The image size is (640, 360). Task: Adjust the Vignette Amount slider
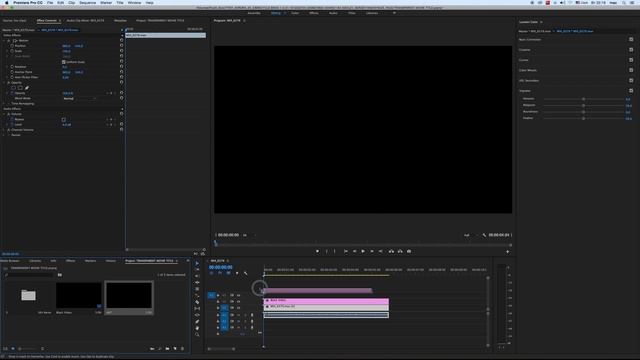(x=583, y=99)
